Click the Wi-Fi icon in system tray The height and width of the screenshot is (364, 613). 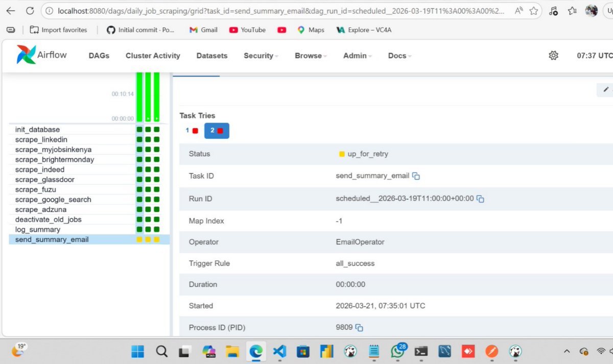pos(601,351)
